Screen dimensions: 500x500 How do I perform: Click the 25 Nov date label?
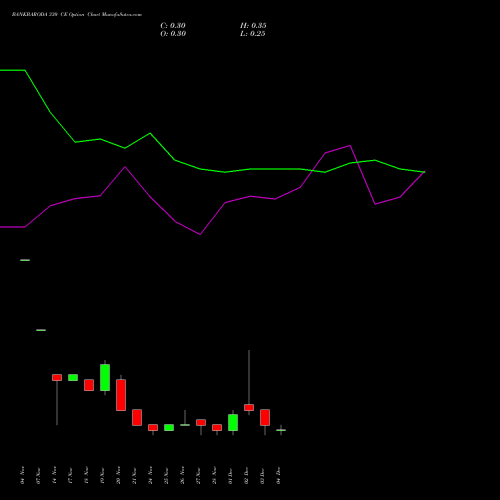(x=166, y=475)
